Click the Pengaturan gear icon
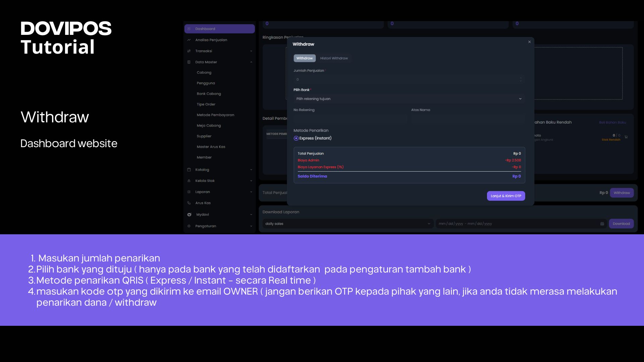644x362 pixels. [x=189, y=226]
